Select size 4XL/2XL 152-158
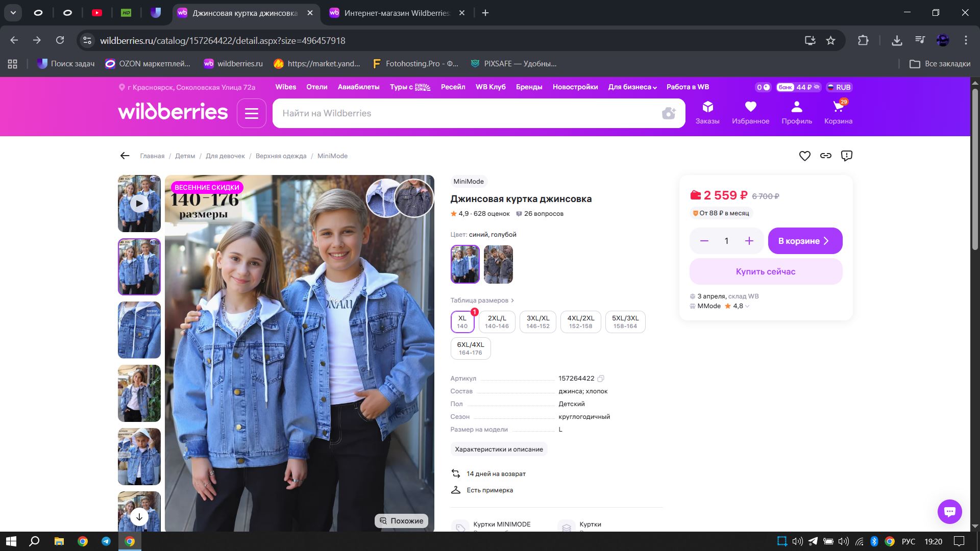 [x=580, y=322]
